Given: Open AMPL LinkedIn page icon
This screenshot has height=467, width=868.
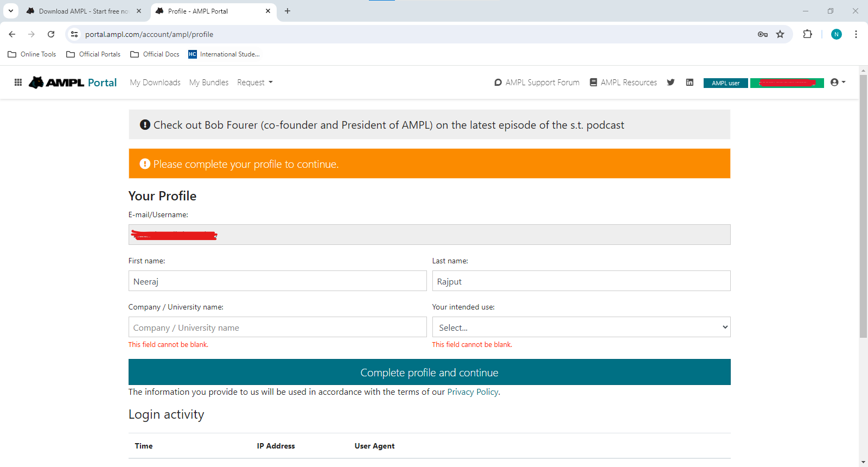Looking at the screenshot, I should click(x=690, y=83).
